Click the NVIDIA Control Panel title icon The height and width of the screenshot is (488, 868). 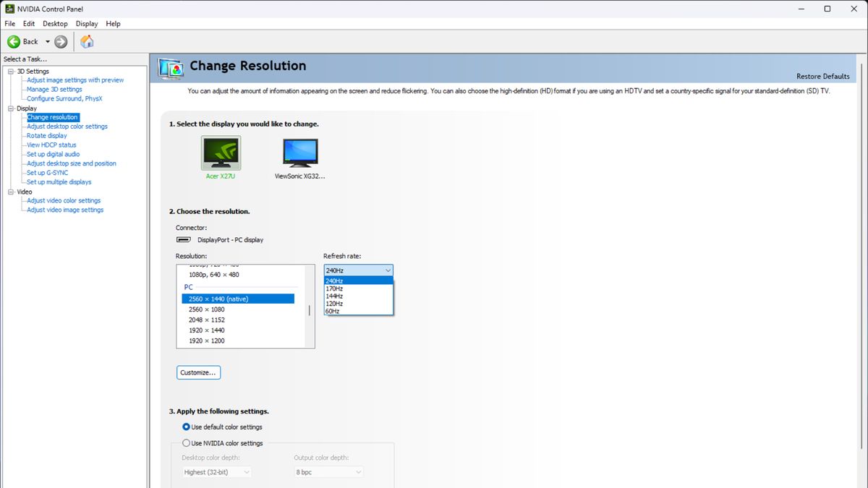point(9,9)
